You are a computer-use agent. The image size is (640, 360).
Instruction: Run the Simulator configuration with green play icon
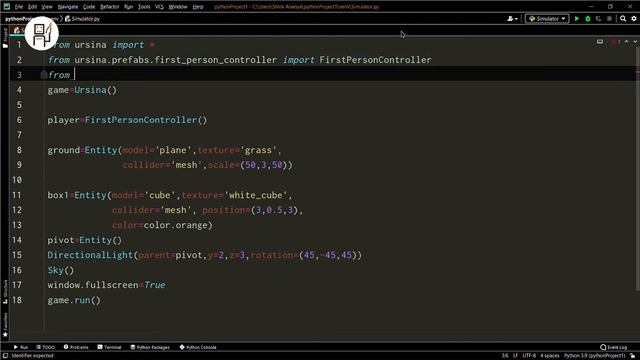click(577, 18)
